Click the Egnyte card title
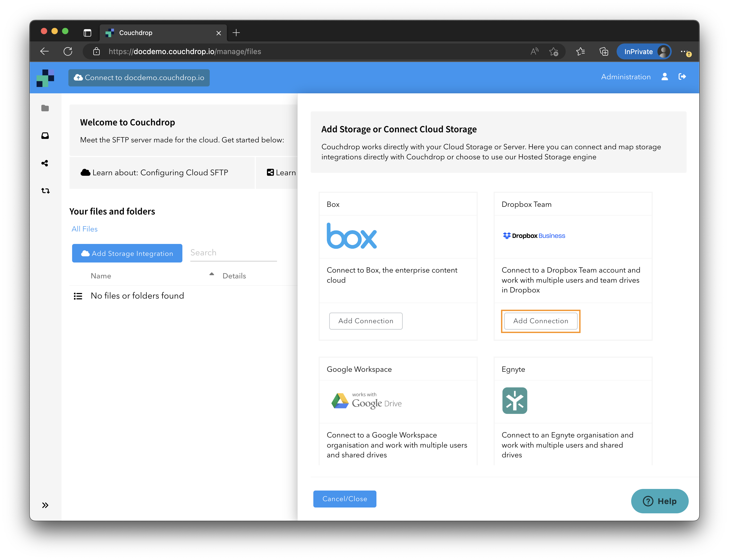The image size is (729, 560). tap(513, 369)
